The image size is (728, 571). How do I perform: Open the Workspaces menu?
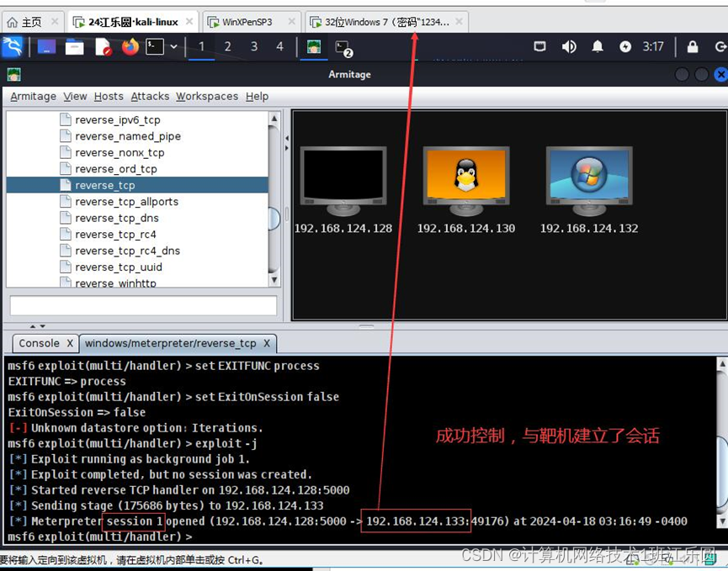[206, 96]
